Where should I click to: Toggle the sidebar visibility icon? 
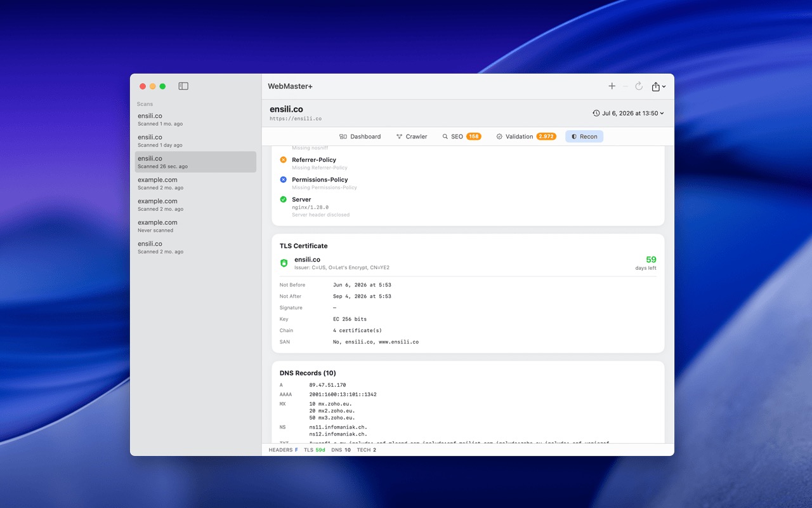183,86
